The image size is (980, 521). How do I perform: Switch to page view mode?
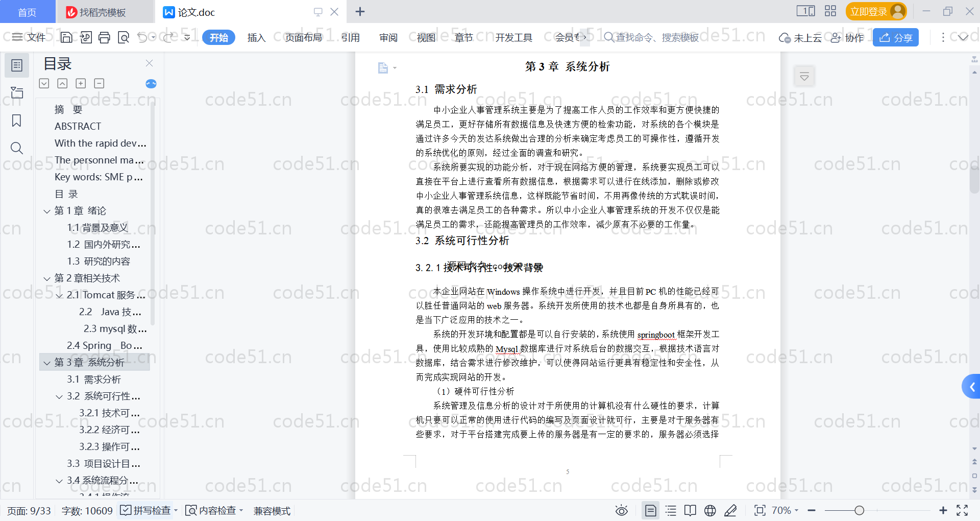tap(650, 510)
